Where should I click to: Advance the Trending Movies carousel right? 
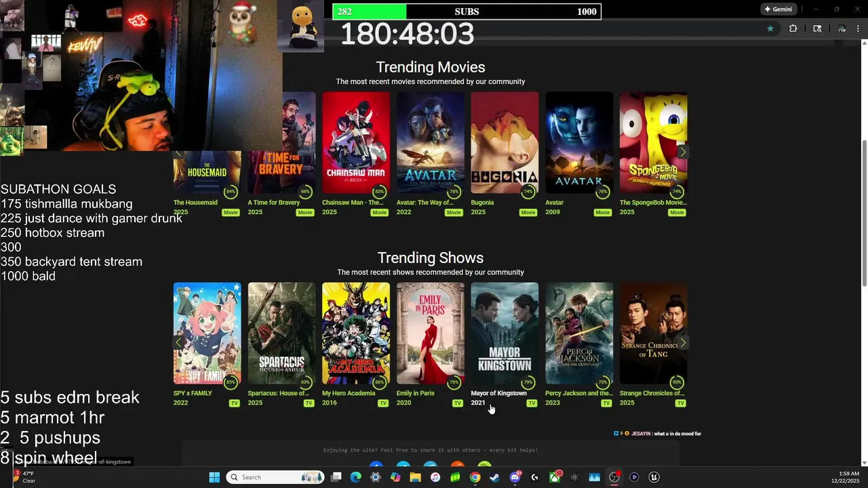click(682, 152)
